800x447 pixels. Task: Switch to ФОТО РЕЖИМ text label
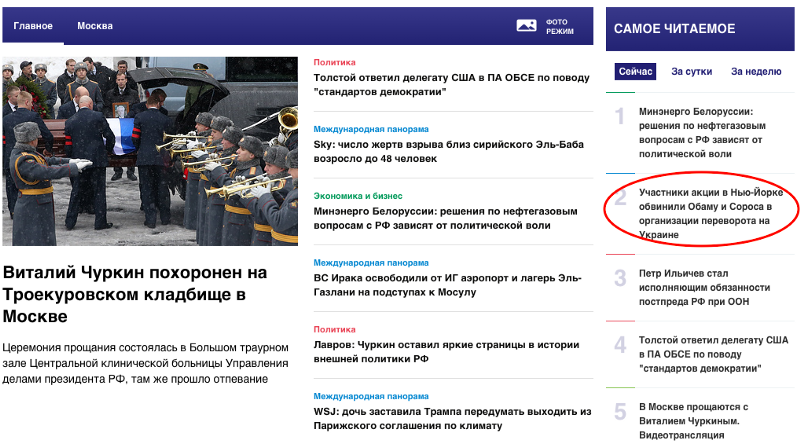560,27
